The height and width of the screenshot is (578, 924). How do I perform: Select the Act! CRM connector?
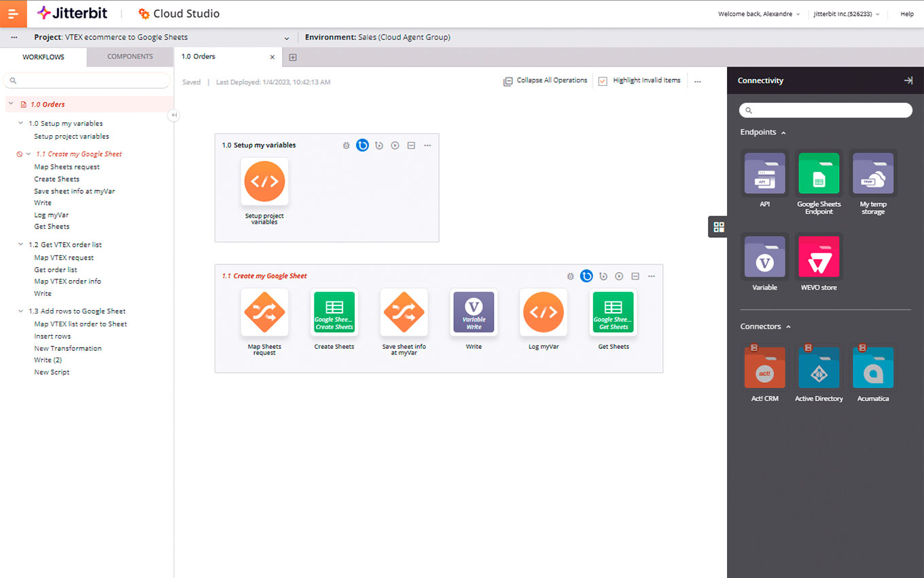click(764, 367)
